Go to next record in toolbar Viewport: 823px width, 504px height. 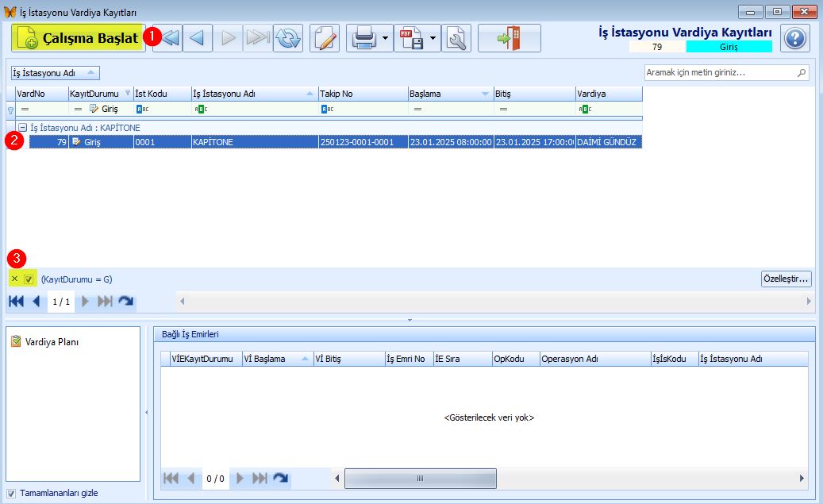(228, 38)
